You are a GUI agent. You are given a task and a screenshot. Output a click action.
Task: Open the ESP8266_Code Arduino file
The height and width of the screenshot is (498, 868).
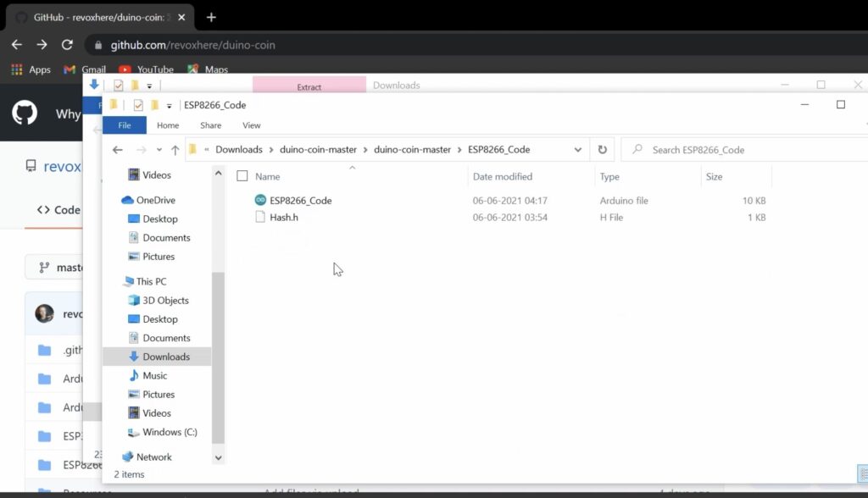[300, 201]
